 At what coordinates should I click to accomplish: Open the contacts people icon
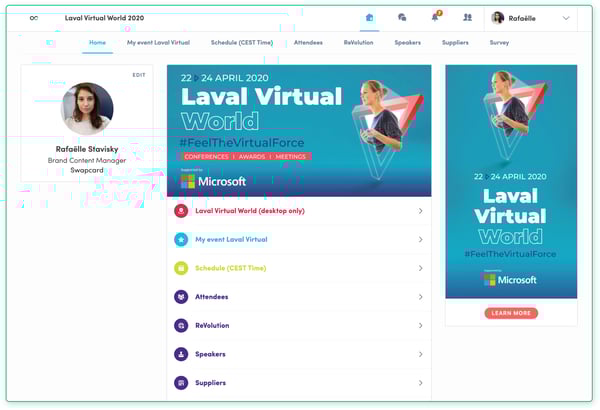467,18
